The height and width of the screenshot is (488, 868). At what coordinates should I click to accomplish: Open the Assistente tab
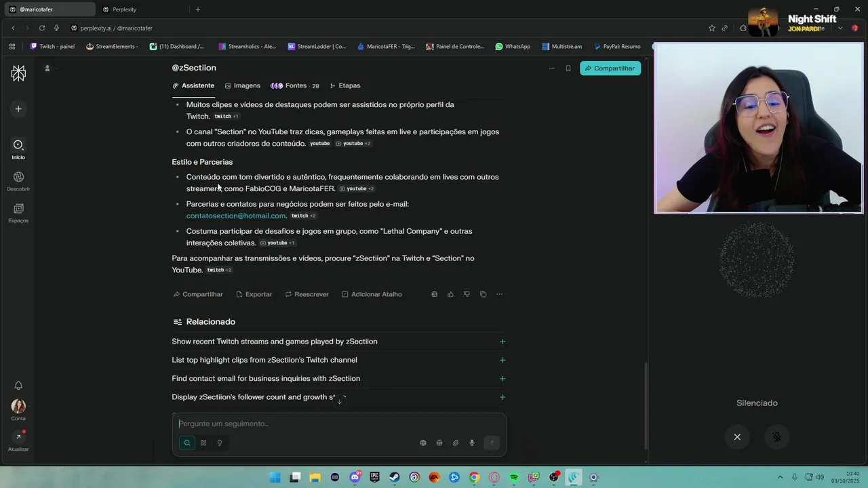coord(193,86)
